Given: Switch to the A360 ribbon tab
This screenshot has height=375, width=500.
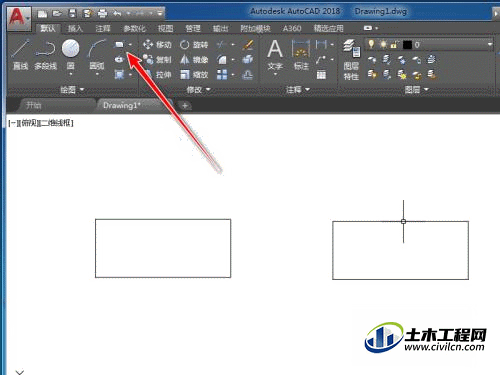Looking at the screenshot, I should pos(292,29).
